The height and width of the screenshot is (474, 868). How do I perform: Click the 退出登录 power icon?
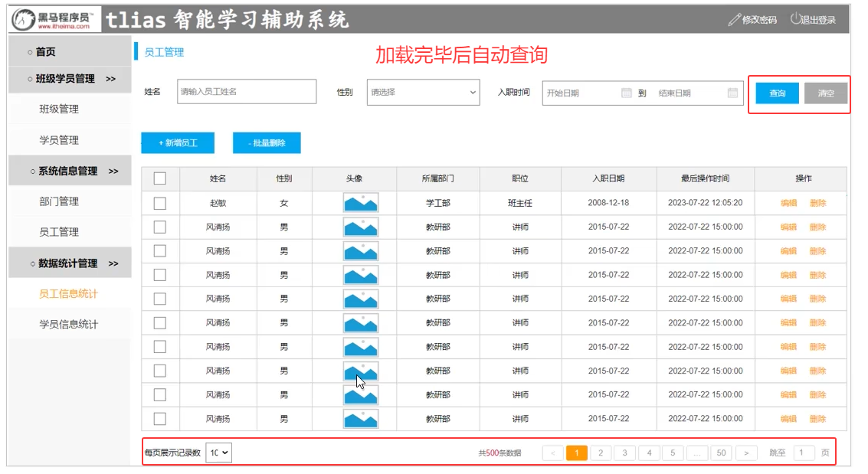point(795,18)
